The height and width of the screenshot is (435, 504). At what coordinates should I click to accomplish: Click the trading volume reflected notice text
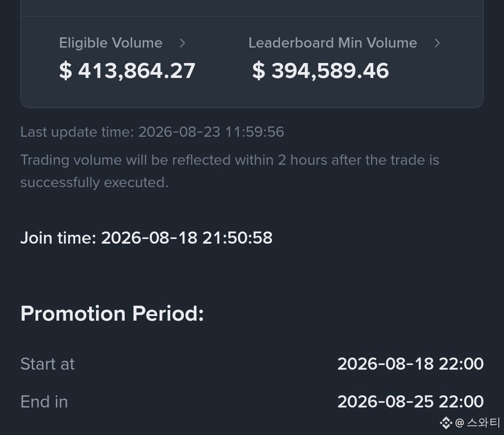230,171
